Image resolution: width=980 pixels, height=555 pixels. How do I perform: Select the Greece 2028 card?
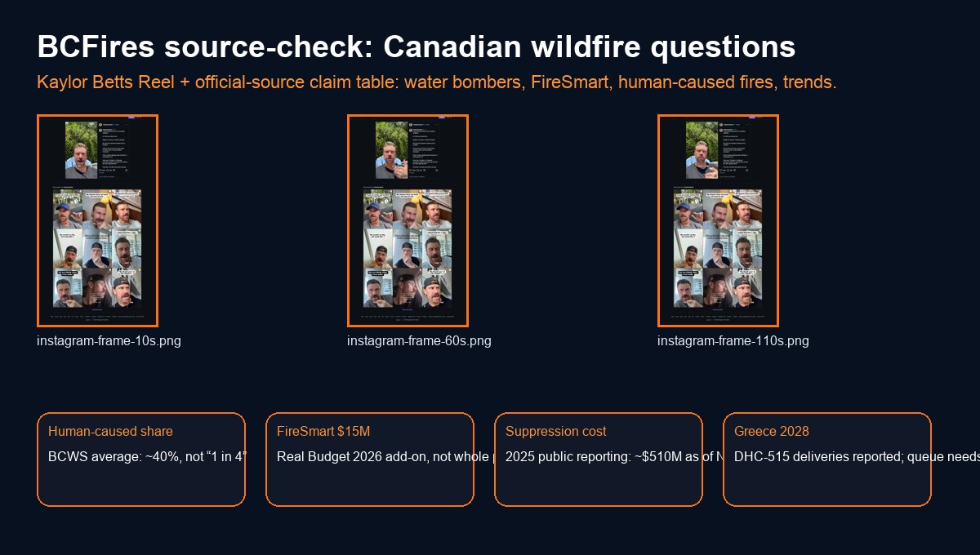[827, 460]
